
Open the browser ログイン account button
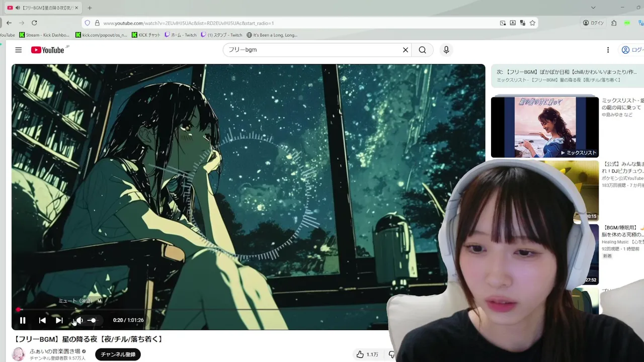pyautogui.click(x=593, y=23)
